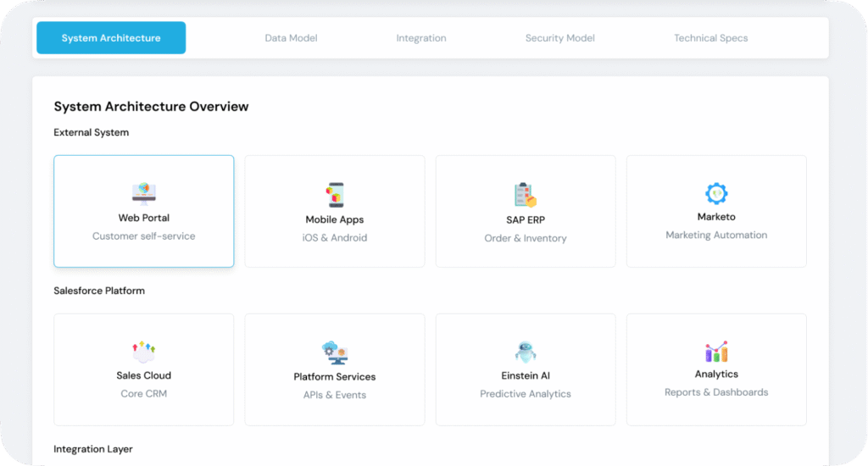Click the Marketo gear icon
This screenshot has height=466, width=868.
pyautogui.click(x=716, y=192)
